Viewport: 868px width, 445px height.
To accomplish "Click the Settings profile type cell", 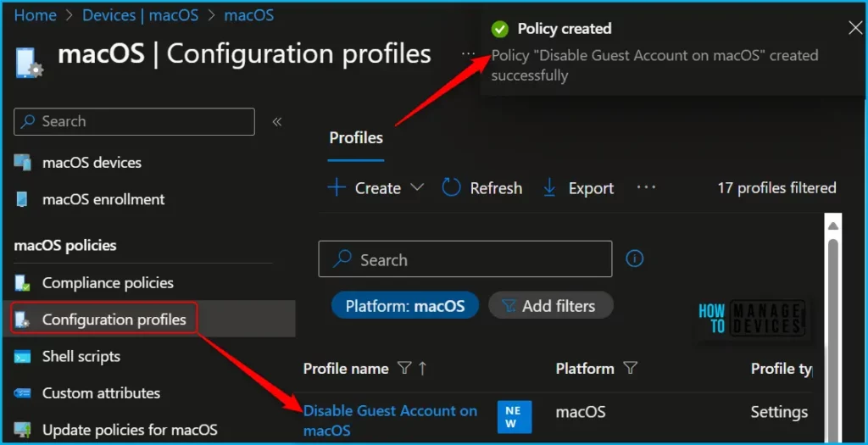I will [x=779, y=412].
